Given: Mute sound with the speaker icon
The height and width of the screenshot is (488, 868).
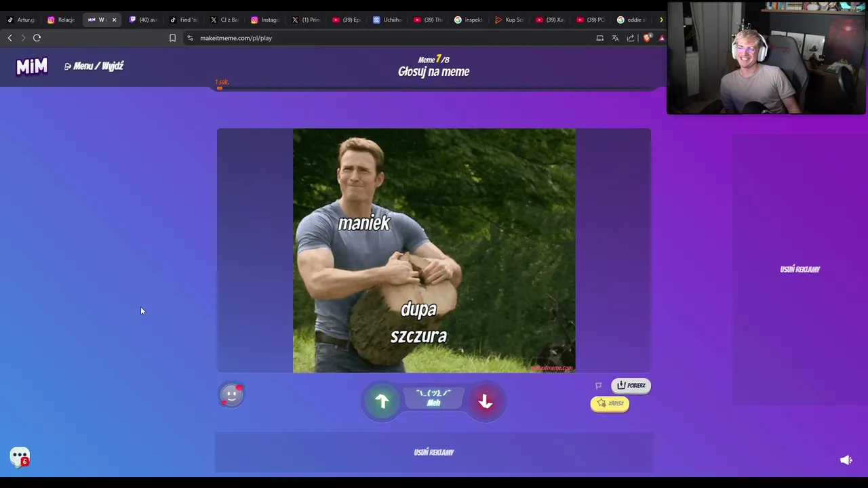Looking at the screenshot, I should (846, 460).
